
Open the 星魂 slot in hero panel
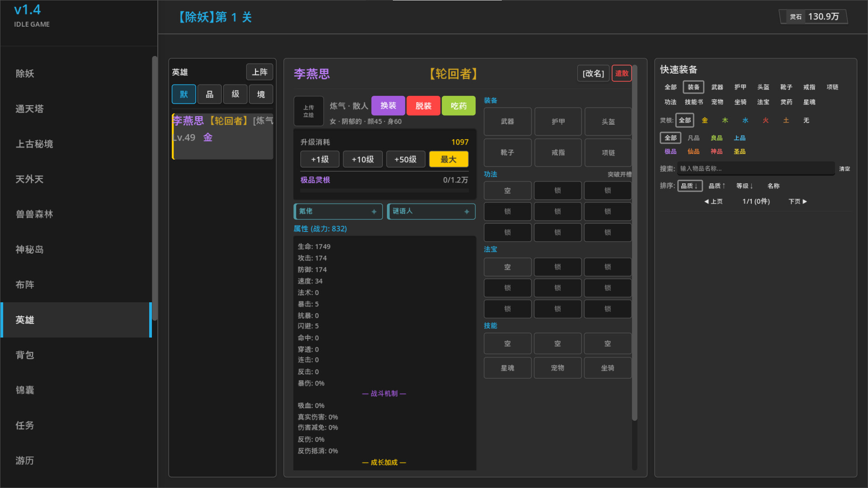507,368
